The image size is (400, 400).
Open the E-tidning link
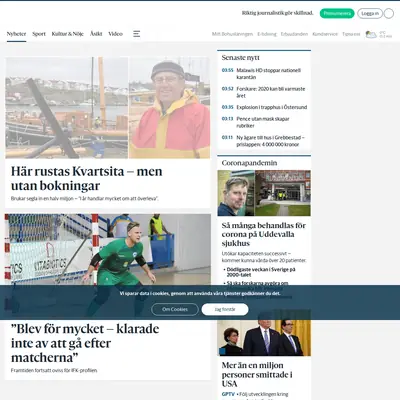(267, 34)
